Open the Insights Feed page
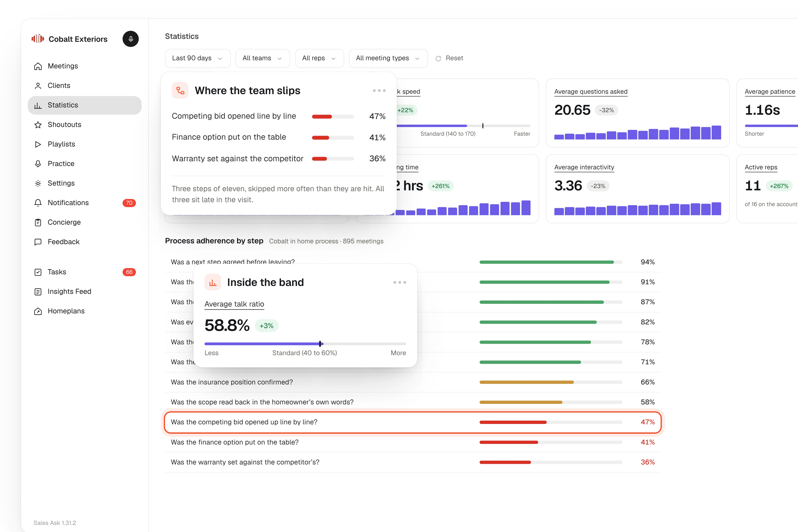The width and height of the screenshot is (798, 532). coord(85,291)
